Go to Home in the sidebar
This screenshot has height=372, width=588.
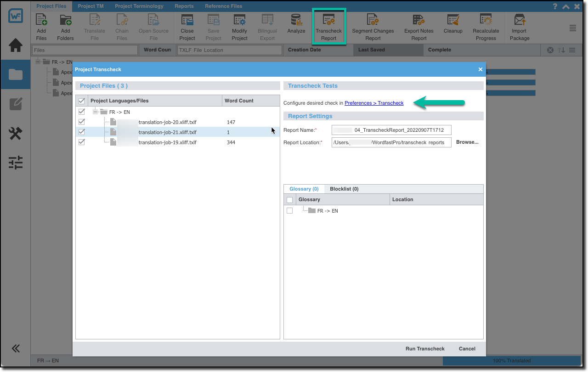coord(16,45)
